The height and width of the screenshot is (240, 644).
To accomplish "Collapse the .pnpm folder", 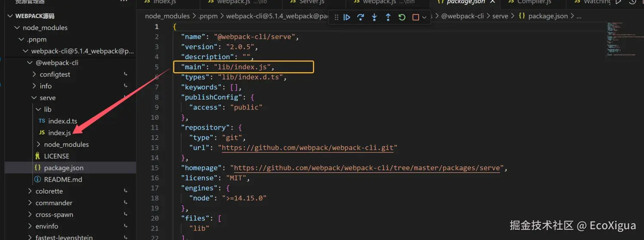I will tap(21, 39).
